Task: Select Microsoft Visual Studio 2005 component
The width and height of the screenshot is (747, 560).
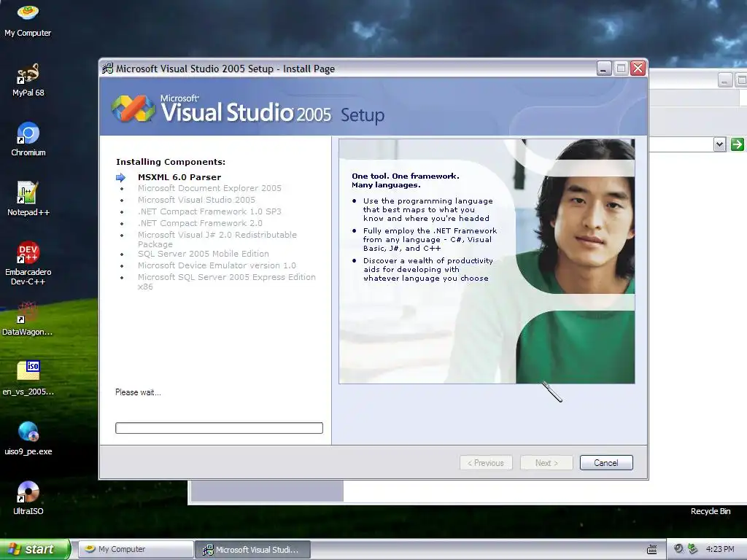Action: coord(196,200)
